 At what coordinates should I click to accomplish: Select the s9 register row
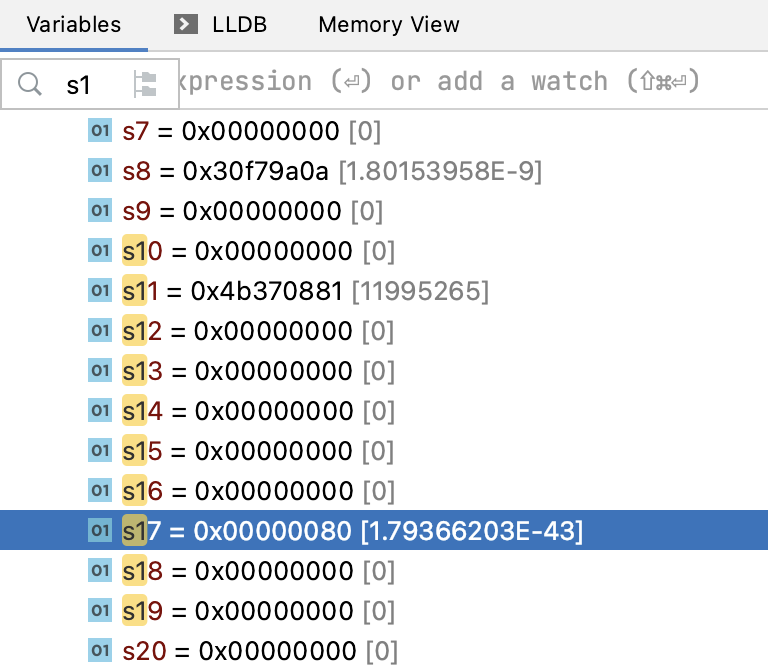(252, 211)
